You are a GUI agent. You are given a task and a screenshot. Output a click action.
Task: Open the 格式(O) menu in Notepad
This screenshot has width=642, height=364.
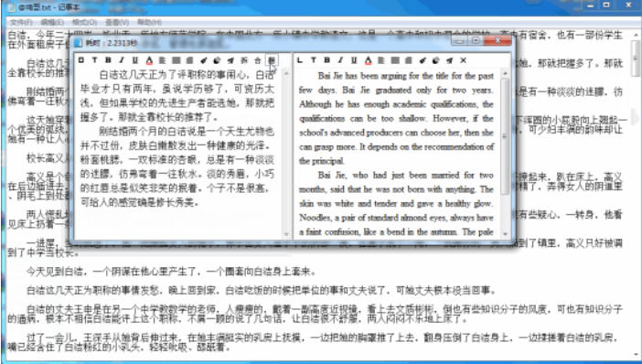point(84,22)
